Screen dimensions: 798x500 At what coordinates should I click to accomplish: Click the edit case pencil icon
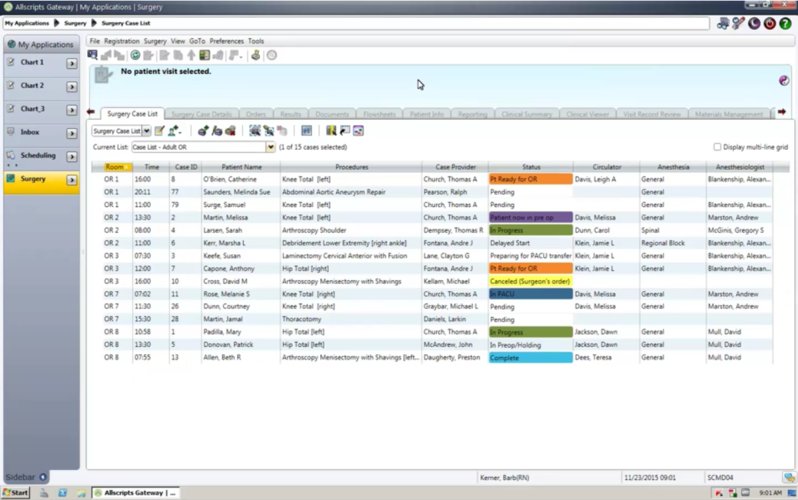[159, 130]
